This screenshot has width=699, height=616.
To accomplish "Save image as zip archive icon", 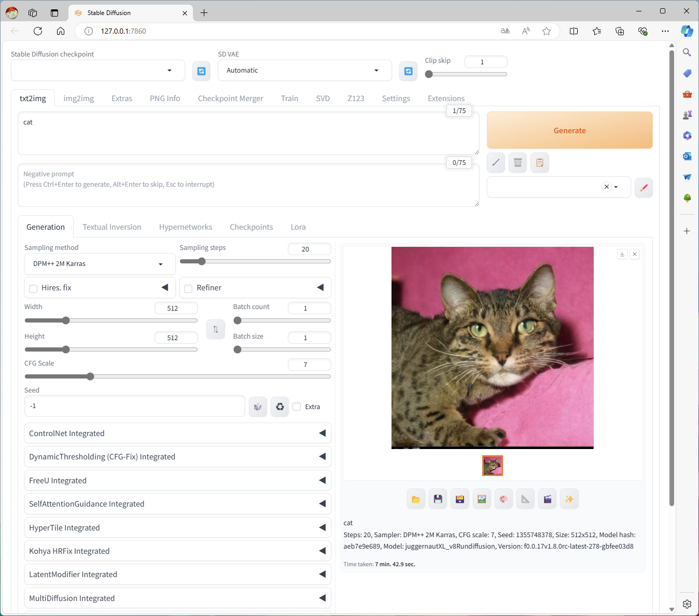I will tap(460, 499).
